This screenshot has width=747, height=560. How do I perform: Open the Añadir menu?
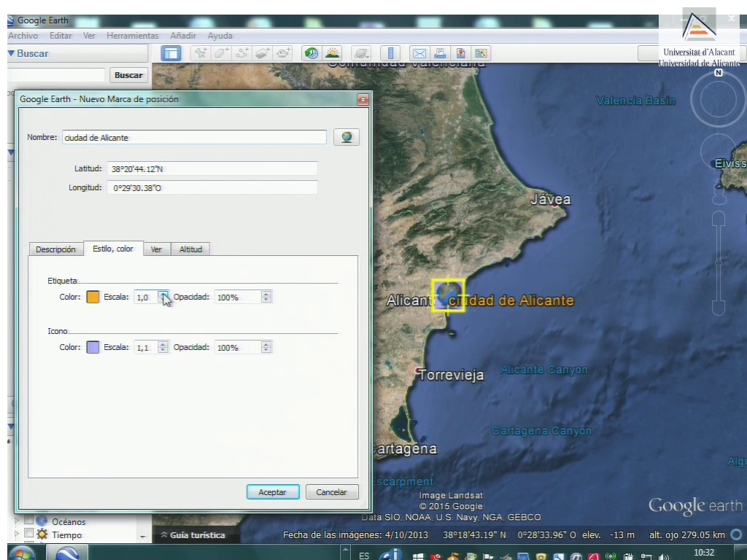coord(183,36)
